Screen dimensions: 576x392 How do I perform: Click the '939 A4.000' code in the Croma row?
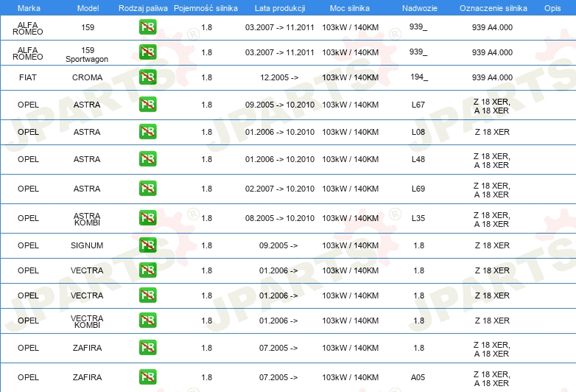click(492, 77)
